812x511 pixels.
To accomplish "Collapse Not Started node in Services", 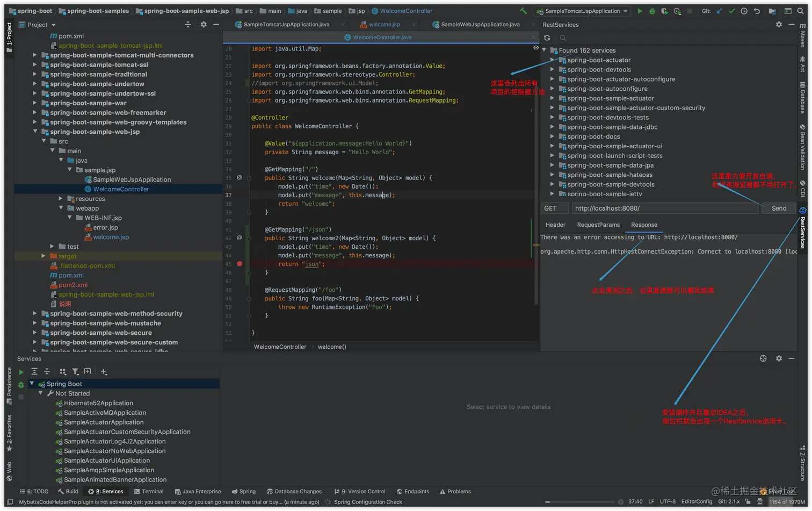I will click(41, 393).
